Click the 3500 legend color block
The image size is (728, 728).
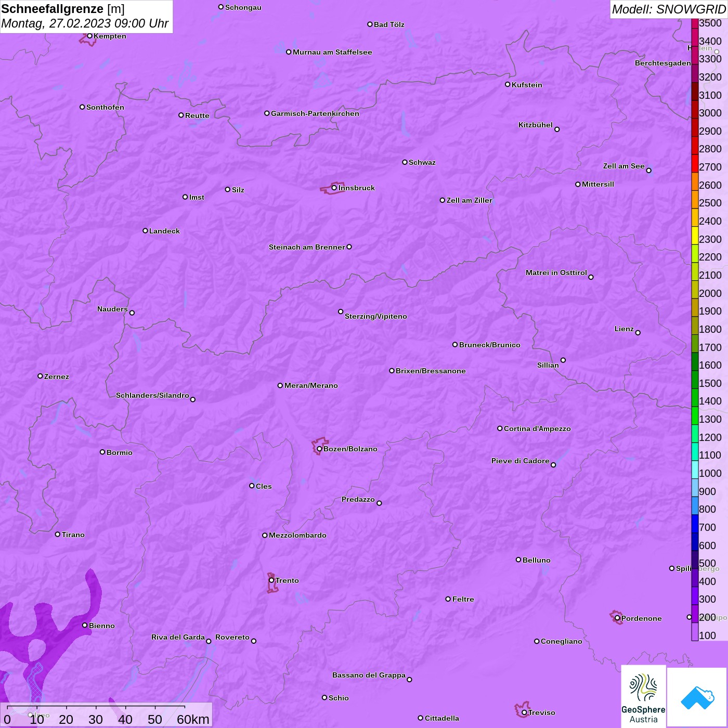point(695,23)
